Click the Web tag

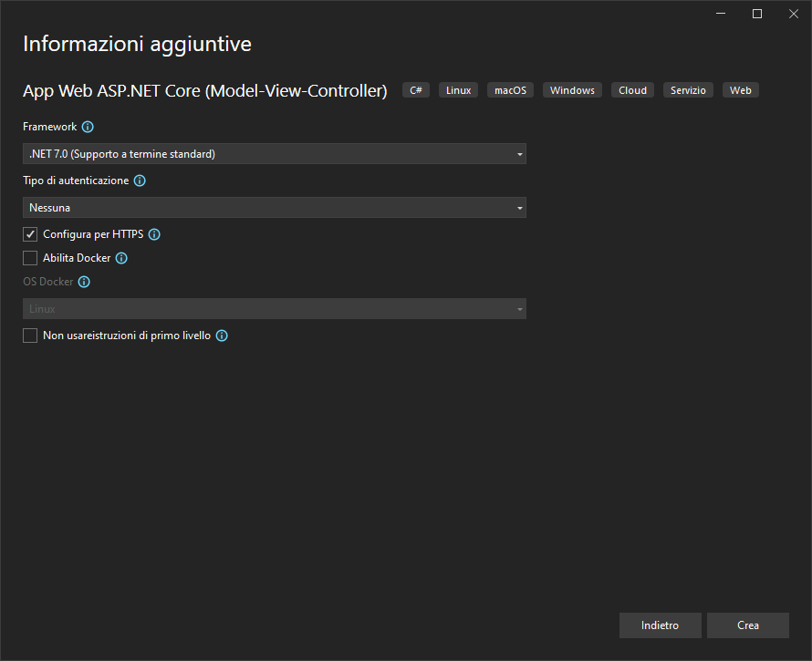coord(741,90)
